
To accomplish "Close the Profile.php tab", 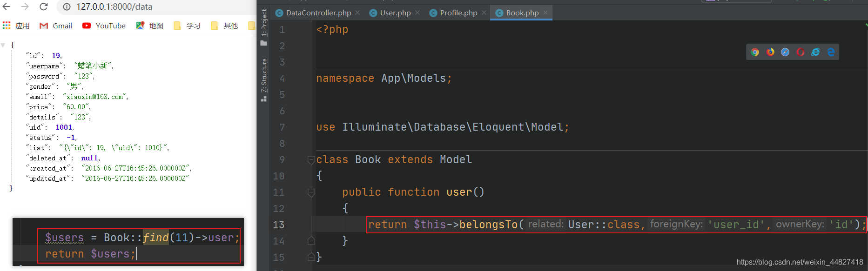I will pyautogui.click(x=484, y=13).
